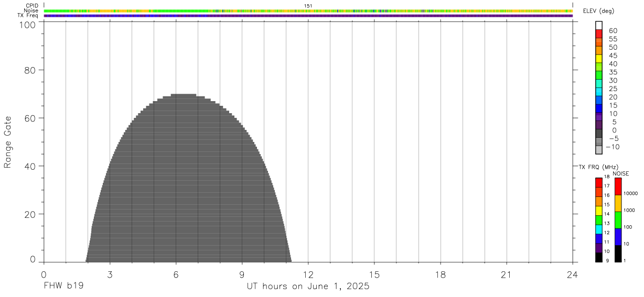Click the white top swatch of ELEV colorbar
Viewport: 644px width, 297px height.
[599, 26]
